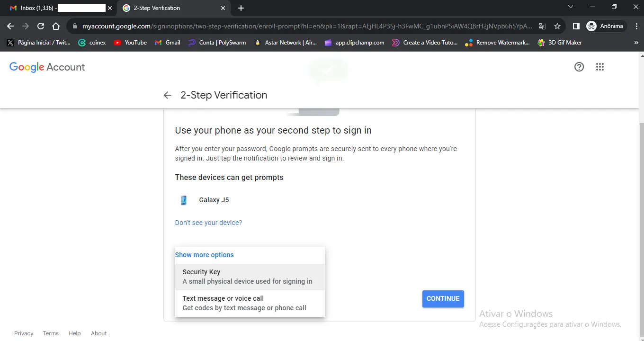Select Text message or voice call option
This screenshot has height=341, width=644.
(x=250, y=303)
